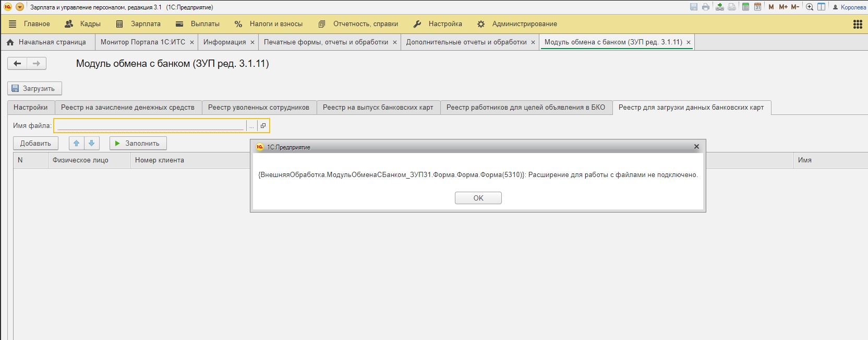Click the Загрузить button
This screenshot has width=868, height=340.
34,89
